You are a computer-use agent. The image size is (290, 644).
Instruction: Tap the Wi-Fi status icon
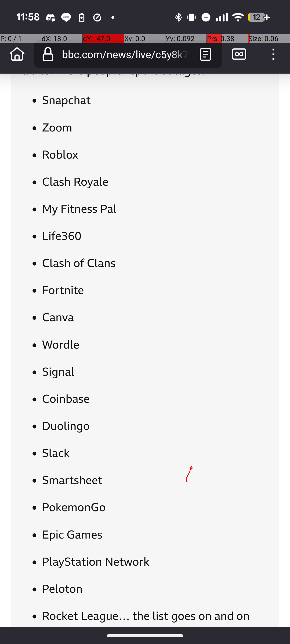click(x=238, y=18)
